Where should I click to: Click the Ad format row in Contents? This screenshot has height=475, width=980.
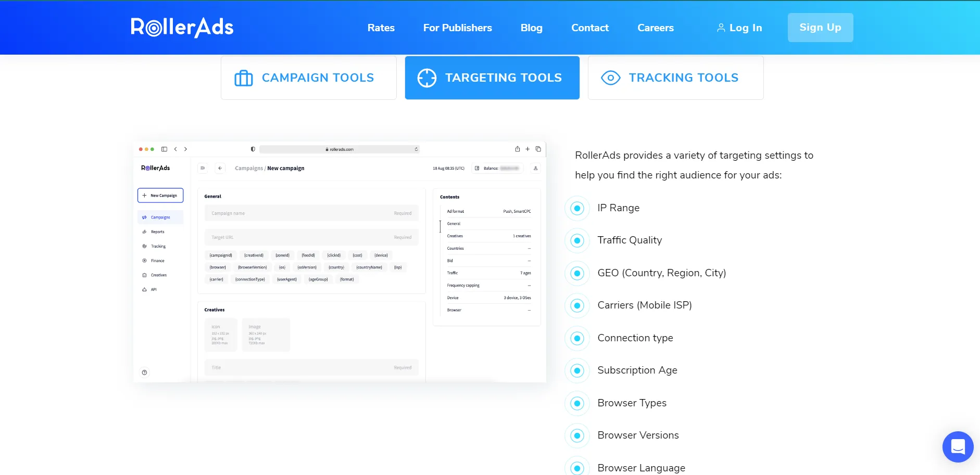click(x=488, y=211)
